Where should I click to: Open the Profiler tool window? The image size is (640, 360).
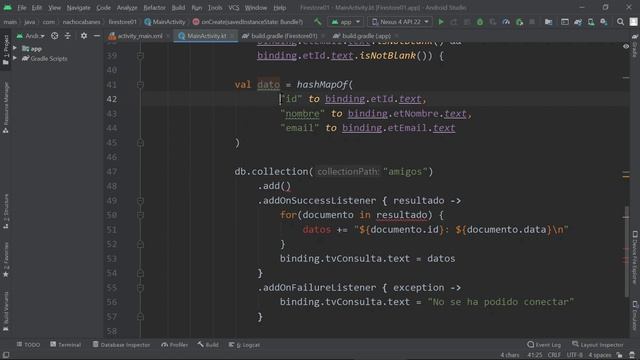click(174, 345)
